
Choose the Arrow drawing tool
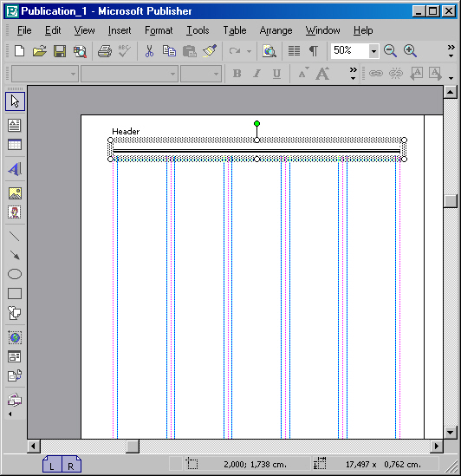tap(14, 255)
